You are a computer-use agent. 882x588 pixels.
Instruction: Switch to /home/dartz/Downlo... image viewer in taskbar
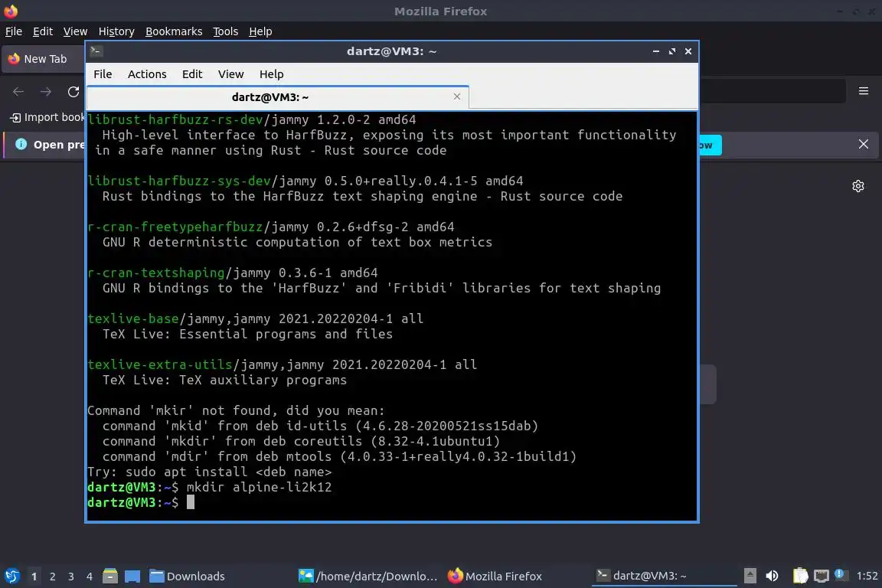pos(367,577)
